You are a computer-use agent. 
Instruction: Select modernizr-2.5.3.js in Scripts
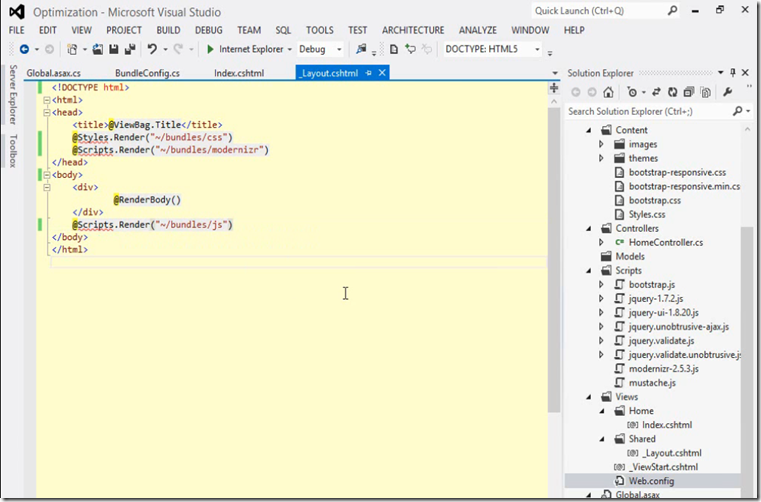coord(663,369)
